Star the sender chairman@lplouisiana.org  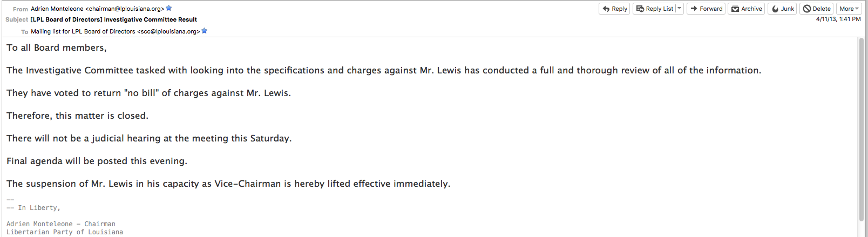[x=169, y=8]
